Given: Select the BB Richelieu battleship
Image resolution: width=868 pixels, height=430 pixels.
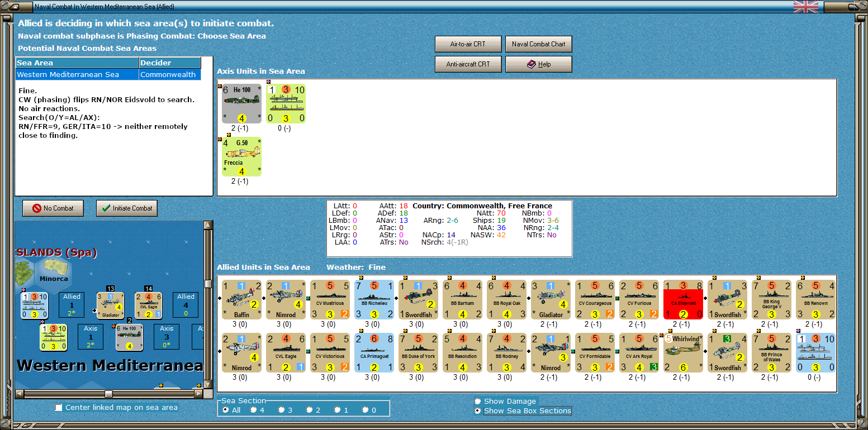Looking at the screenshot, I should point(374,299).
